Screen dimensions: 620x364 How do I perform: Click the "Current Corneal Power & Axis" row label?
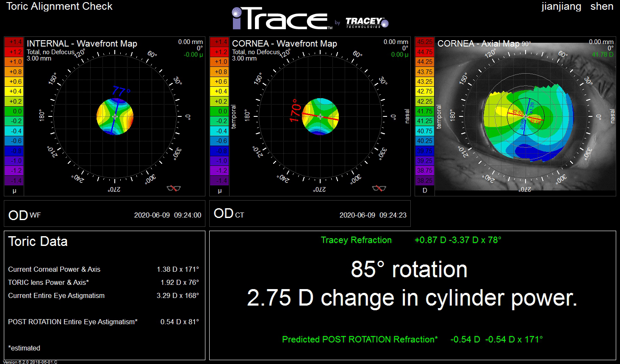click(x=54, y=269)
